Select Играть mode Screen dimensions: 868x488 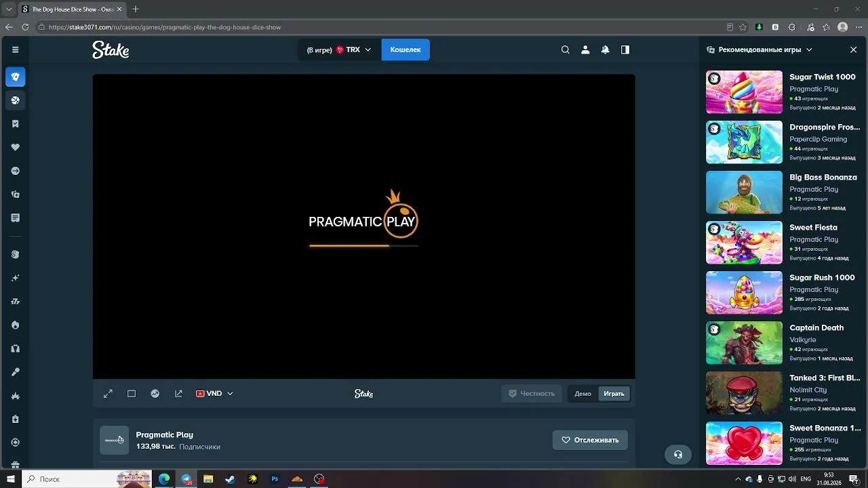(x=614, y=394)
